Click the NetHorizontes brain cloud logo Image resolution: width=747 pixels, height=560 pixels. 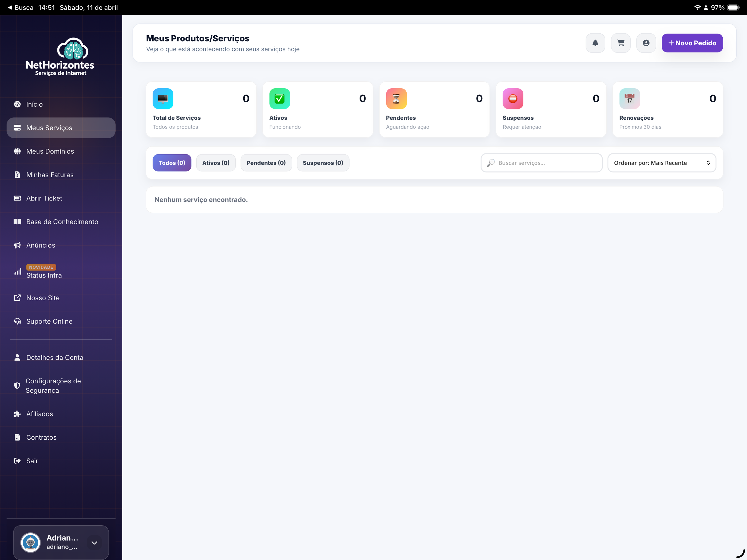tap(73, 49)
